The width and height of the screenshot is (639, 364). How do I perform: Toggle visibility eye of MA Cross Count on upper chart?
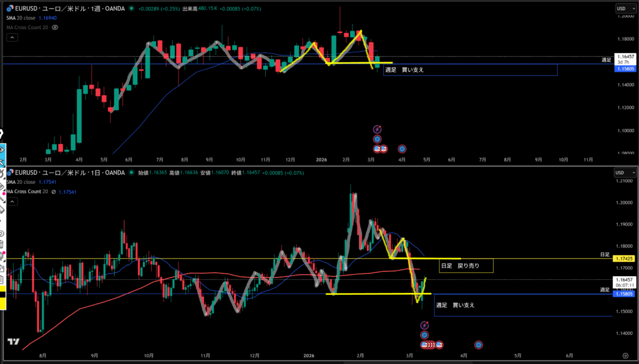click(x=55, y=28)
